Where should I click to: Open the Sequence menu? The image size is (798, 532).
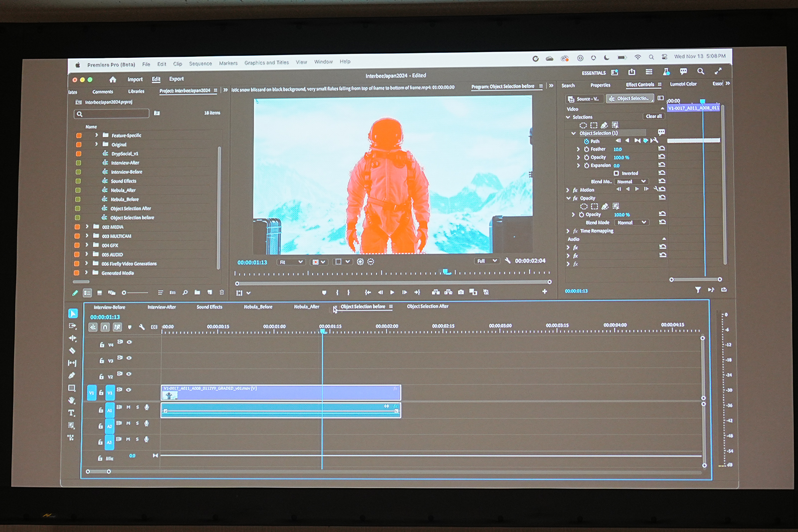click(200, 63)
